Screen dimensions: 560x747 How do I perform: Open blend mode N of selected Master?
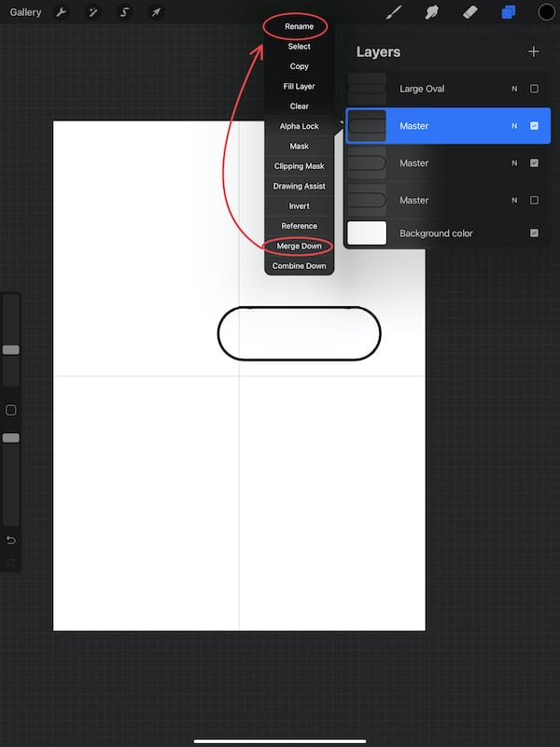click(x=514, y=126)
